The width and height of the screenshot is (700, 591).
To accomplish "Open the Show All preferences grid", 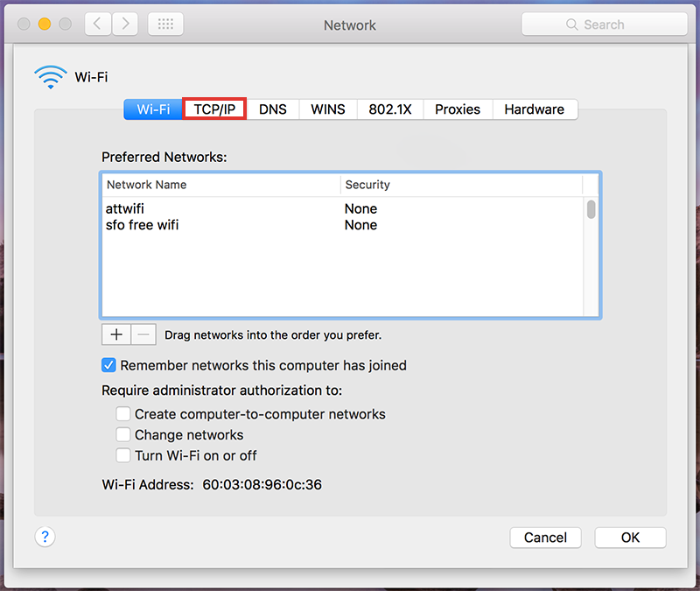I will click(165, 24).
